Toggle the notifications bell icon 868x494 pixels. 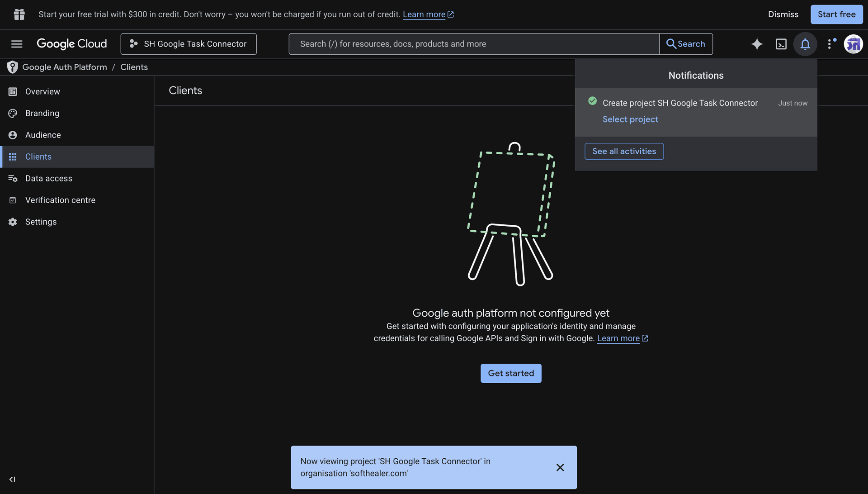tap(805, 44)
